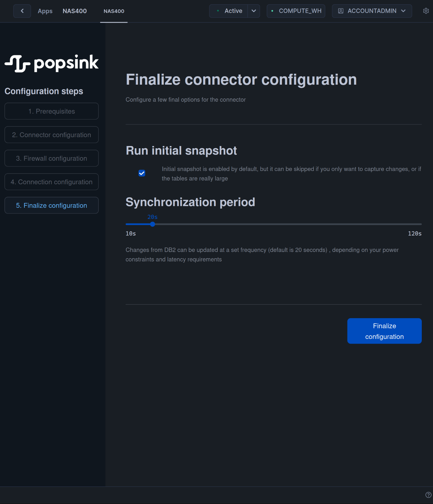Open the settings gear icon
This screenshot has height=504, width=433.
click(x=426, y=11)
